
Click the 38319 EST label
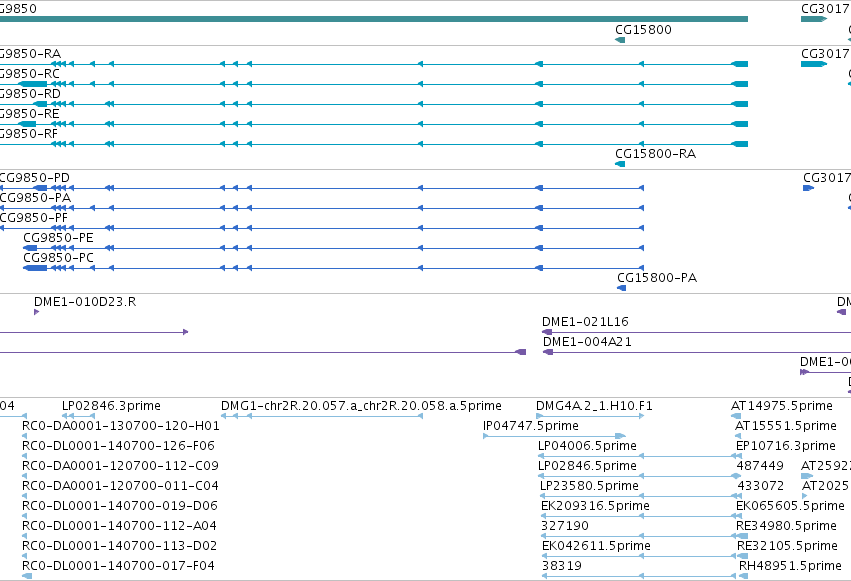(x=562, y=566)
